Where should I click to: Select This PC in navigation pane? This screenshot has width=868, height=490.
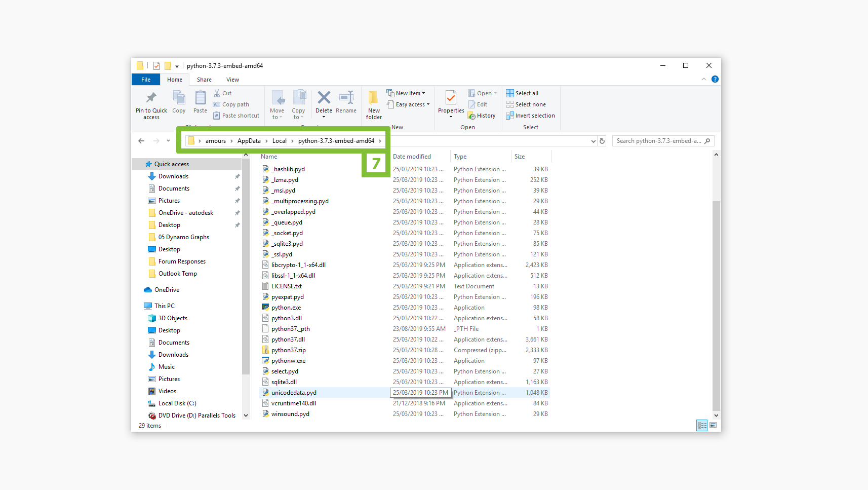coord(165,306)
